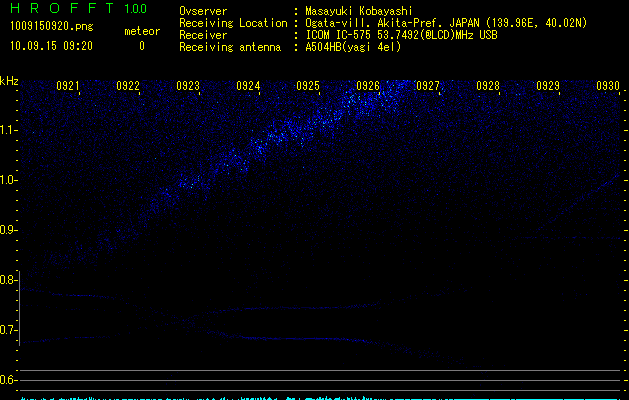
Task: Click the Ovserver label
Action: coord(203,11)
